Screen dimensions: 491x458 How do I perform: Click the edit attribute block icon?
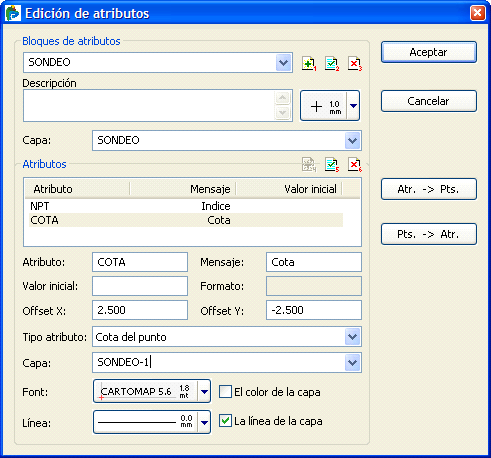332,63
